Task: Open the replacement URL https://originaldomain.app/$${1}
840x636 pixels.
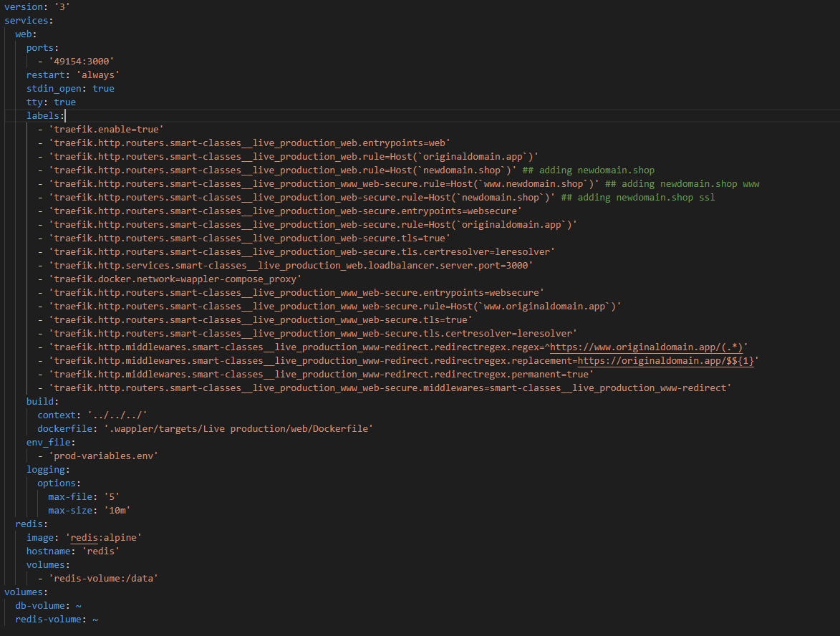Action: click(x=665, y=360)
